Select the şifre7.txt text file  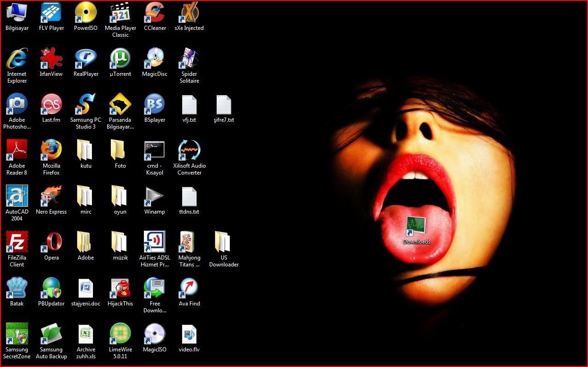point(224,105)
